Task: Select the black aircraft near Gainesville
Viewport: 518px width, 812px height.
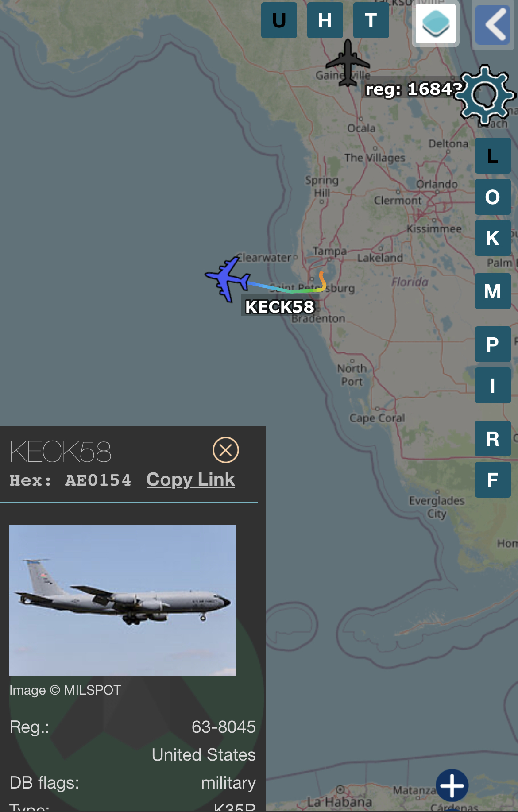Action: pos(348,63)
